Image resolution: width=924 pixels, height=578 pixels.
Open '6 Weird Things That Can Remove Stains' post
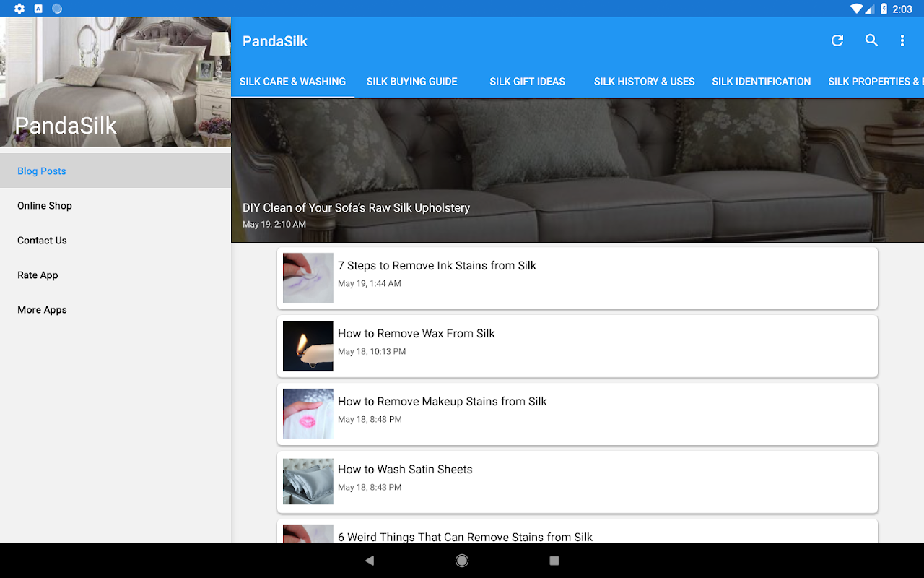click(x=577, y=532)
